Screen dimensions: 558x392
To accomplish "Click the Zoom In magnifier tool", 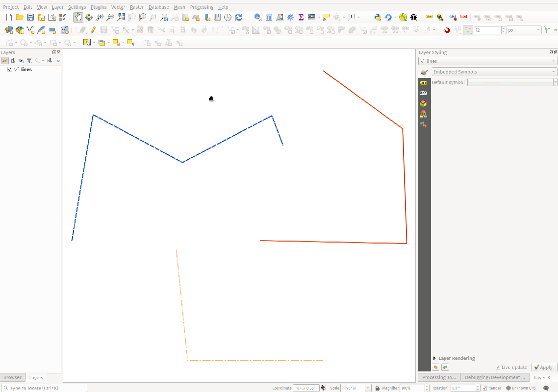I will click(x=100, y=17).
